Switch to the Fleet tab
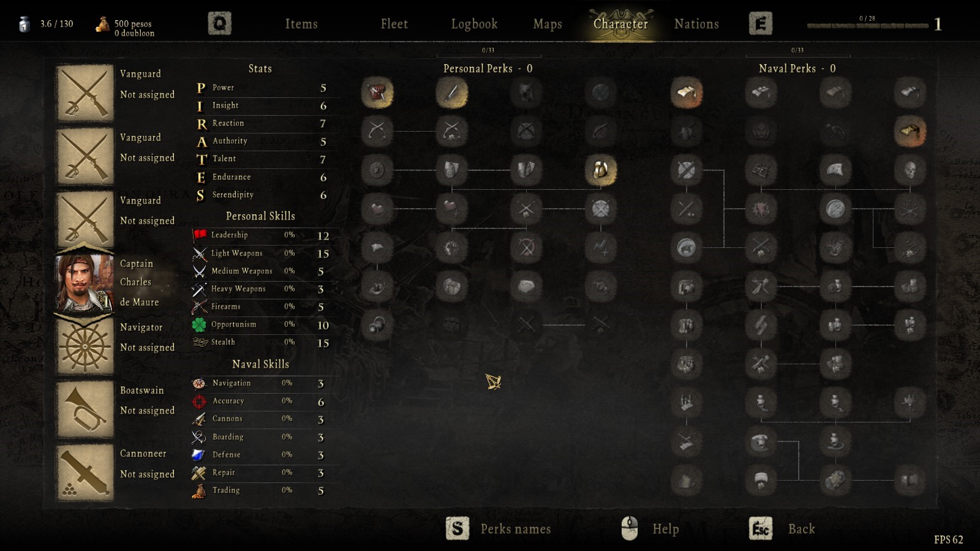980x551 pixels. pos(394,24)
